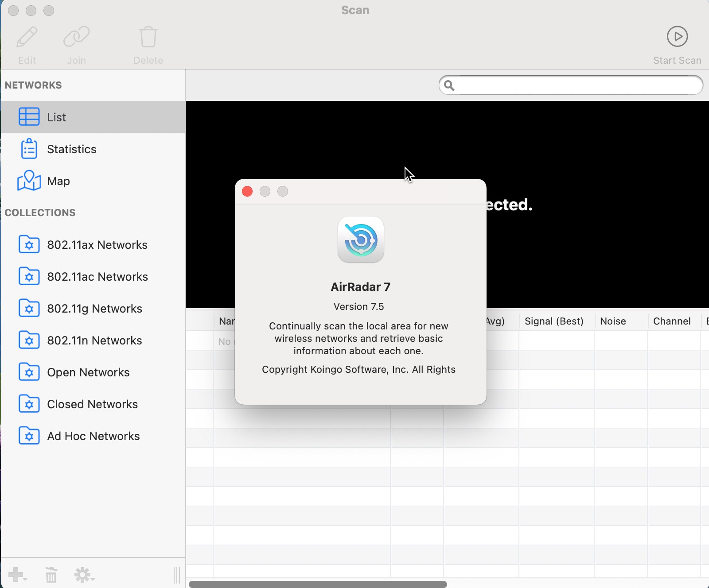Open the Map view
This screenshot has width=709, height=588.
click(93, 181)
